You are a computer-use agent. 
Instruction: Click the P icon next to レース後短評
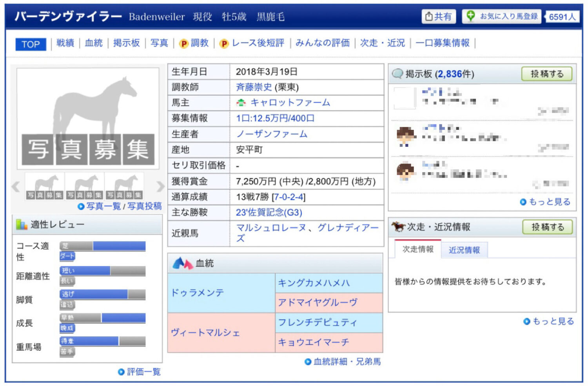[225, 43]
